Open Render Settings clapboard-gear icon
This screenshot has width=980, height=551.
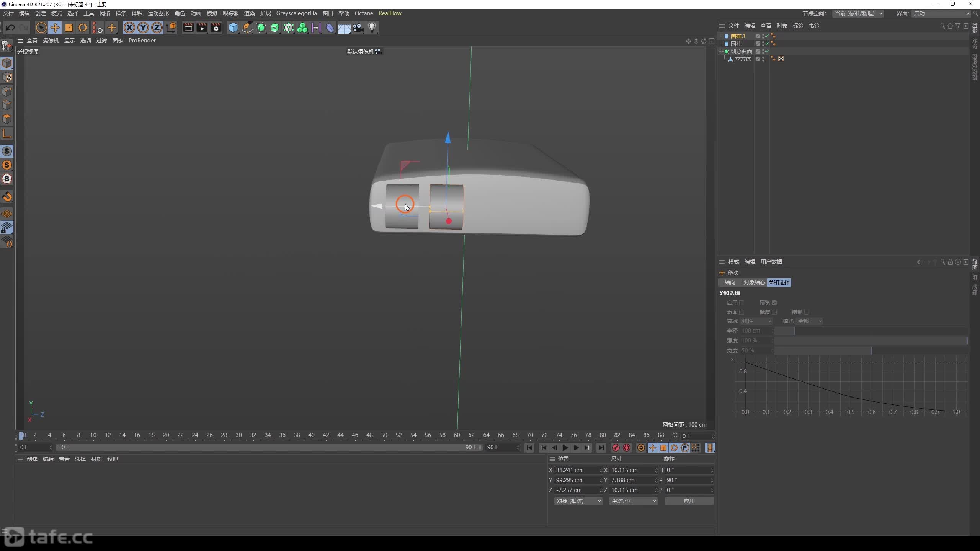click(x=216, y=28)
